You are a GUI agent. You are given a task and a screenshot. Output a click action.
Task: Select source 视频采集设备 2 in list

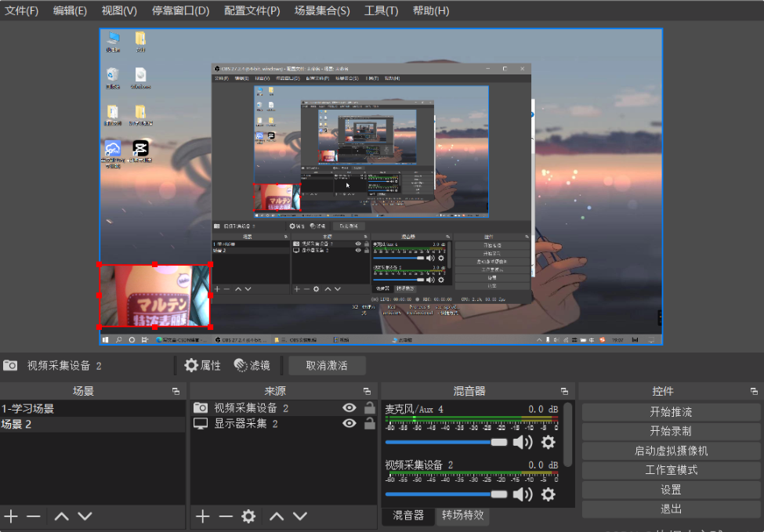pyautogui.click(x=284, y=407)
